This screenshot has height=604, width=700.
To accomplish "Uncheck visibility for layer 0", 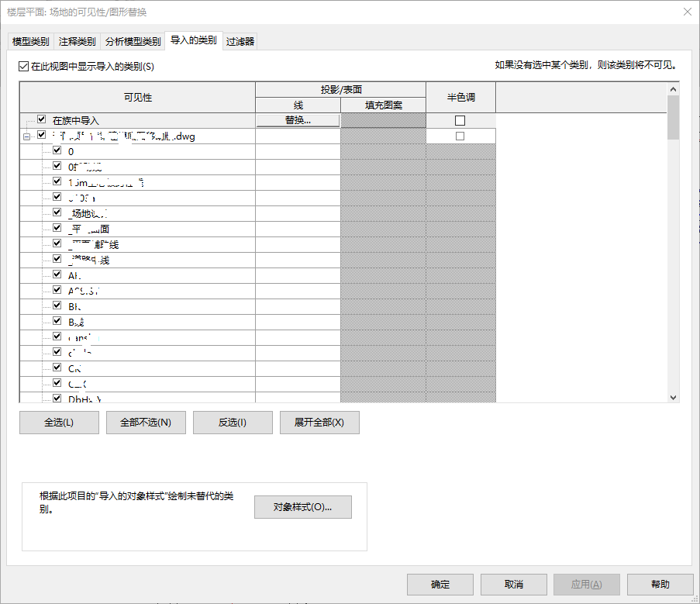I will 57,150.
